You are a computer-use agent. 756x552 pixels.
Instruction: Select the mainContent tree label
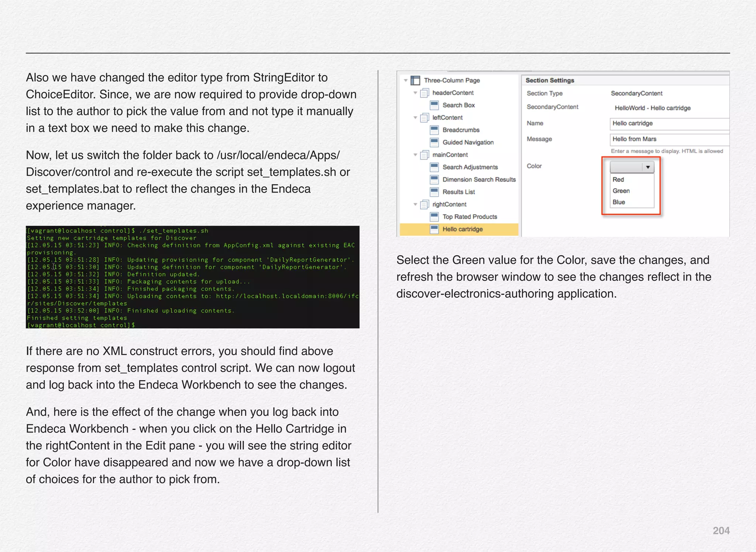(x=450, y=155)
